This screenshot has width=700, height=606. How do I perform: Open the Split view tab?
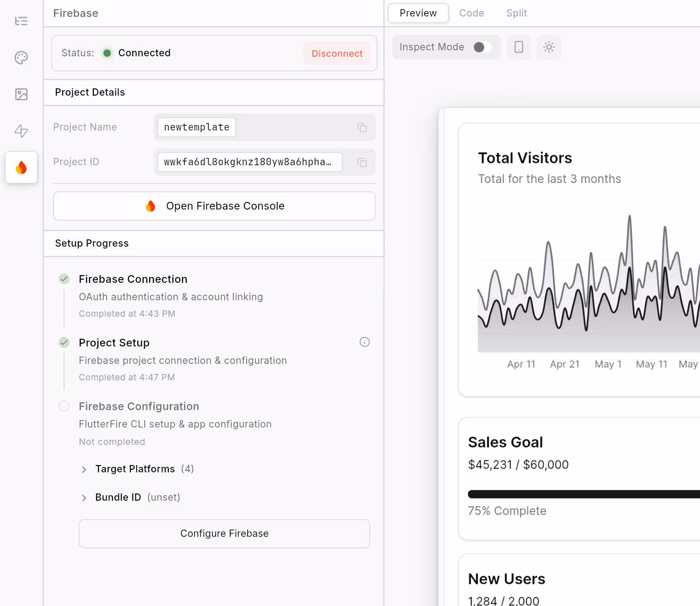point(516,13)
